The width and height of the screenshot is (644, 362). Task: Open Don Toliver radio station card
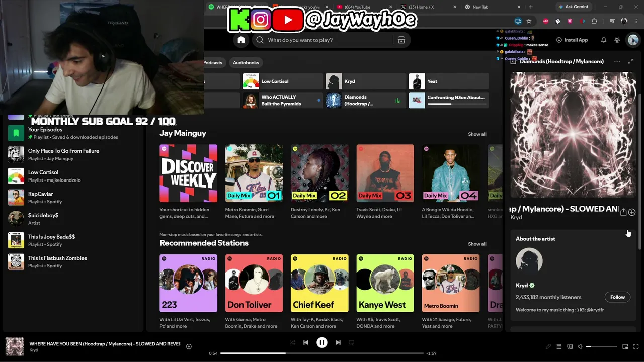click(x=254, y=292)
